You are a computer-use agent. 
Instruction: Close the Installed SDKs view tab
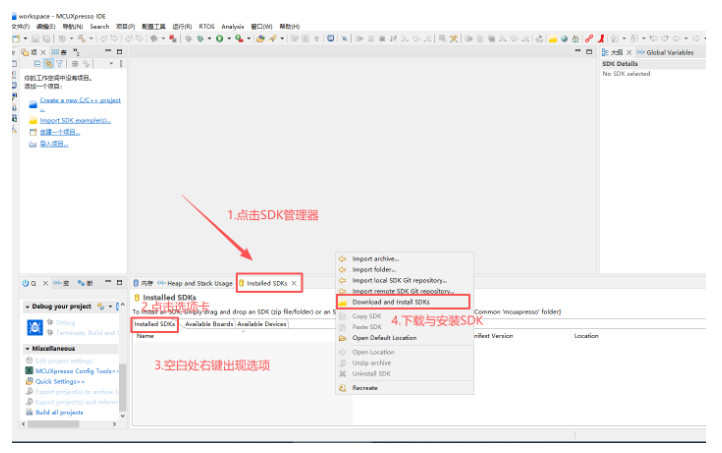[294, 283]
